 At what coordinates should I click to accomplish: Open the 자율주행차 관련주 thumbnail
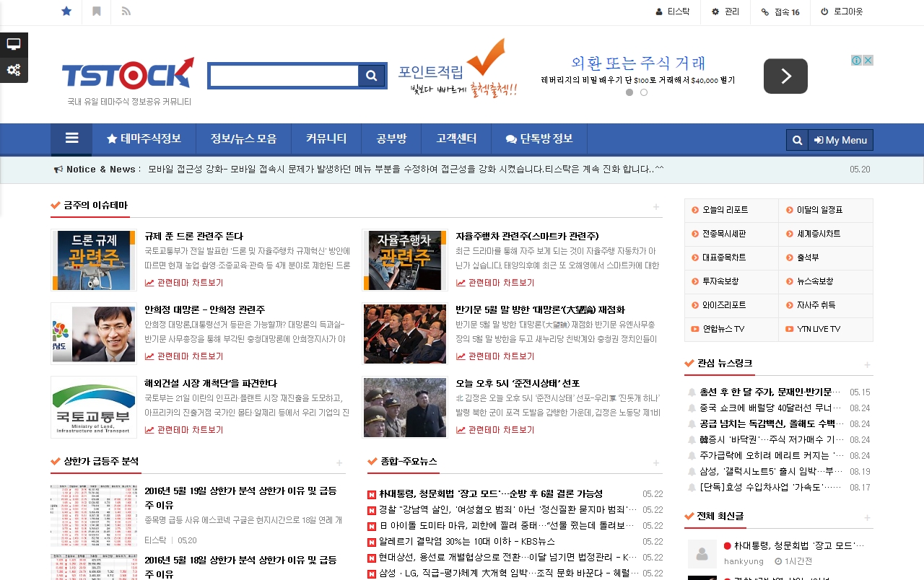[405, 260]
